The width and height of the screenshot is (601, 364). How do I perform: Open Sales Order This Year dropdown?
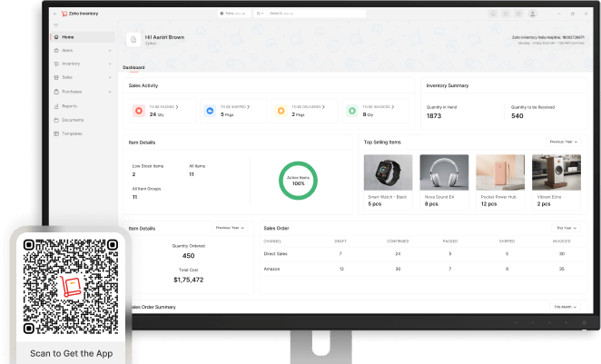567,228
